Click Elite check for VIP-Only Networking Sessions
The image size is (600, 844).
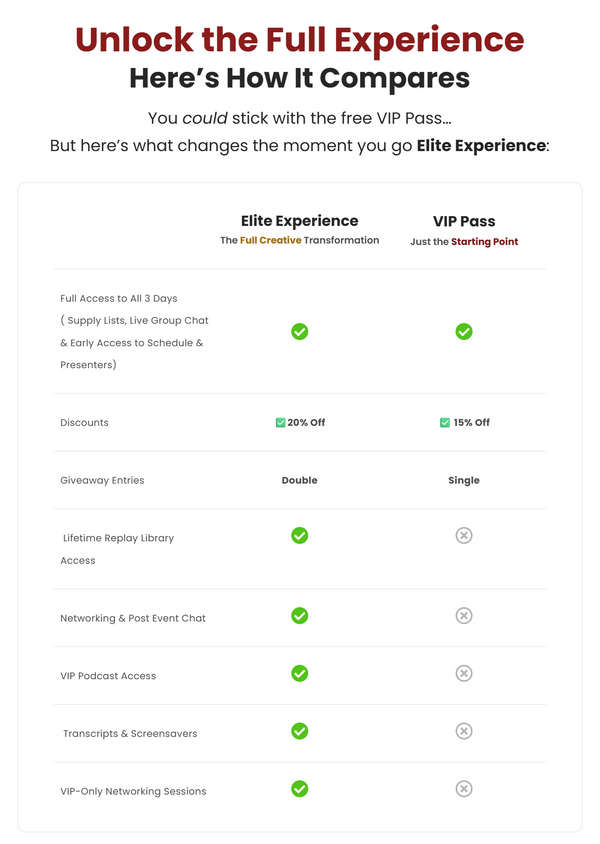(x=299, y=789)
